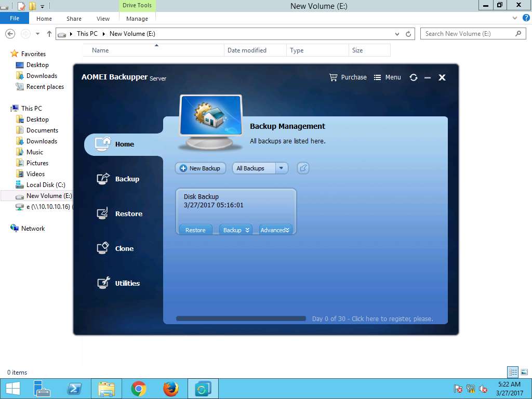Open the Windows Start button
532x399 pixels.
[13, 389]
